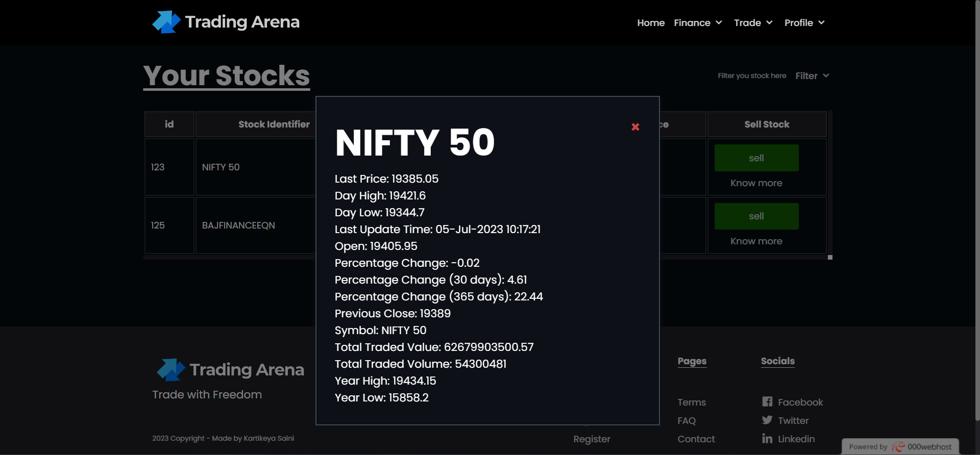Click the id column header
The height and width of the screenshot is (455, 980).
click(x=169, y=124)
